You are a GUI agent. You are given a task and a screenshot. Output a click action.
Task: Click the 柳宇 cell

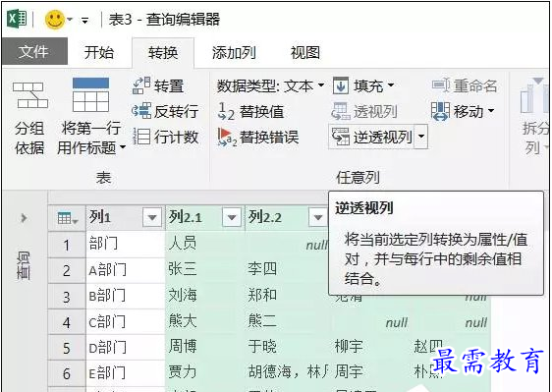pos(370,347)
